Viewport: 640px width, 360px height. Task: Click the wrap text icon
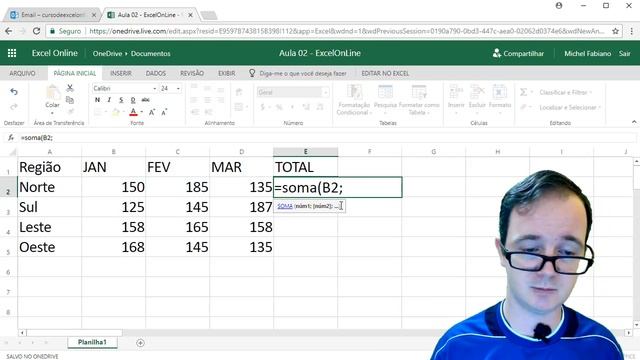coord(239,92)
